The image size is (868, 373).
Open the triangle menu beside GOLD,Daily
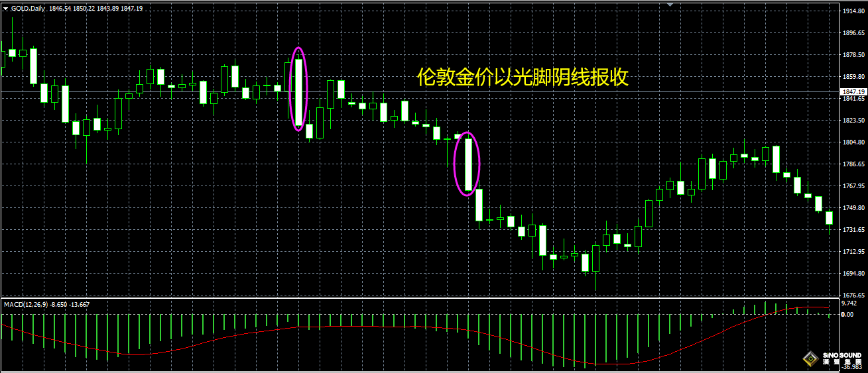pyautogui.click(x=5, y=9)
